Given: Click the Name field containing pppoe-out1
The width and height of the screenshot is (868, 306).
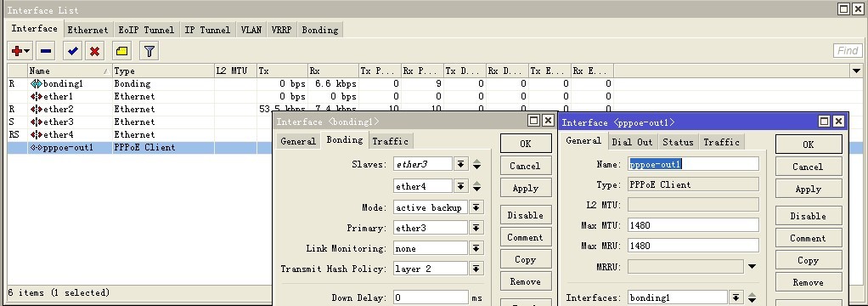Looking at the screenshot, I should tap(693, 164).
